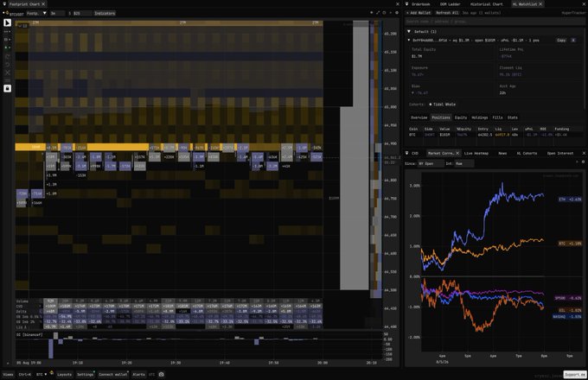Click the HL Watchlist panel pin icon
The height and width of the screenshot is (380, 588).
coord(407,4)
